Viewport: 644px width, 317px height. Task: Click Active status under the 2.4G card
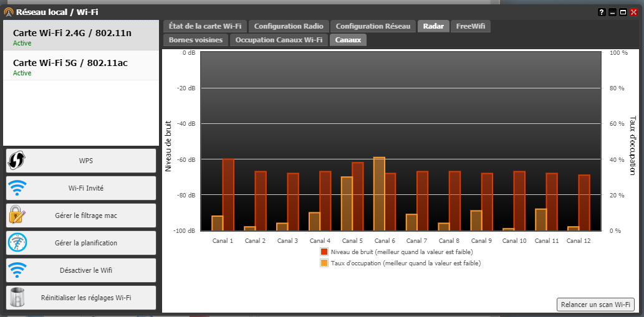[22, 43]
